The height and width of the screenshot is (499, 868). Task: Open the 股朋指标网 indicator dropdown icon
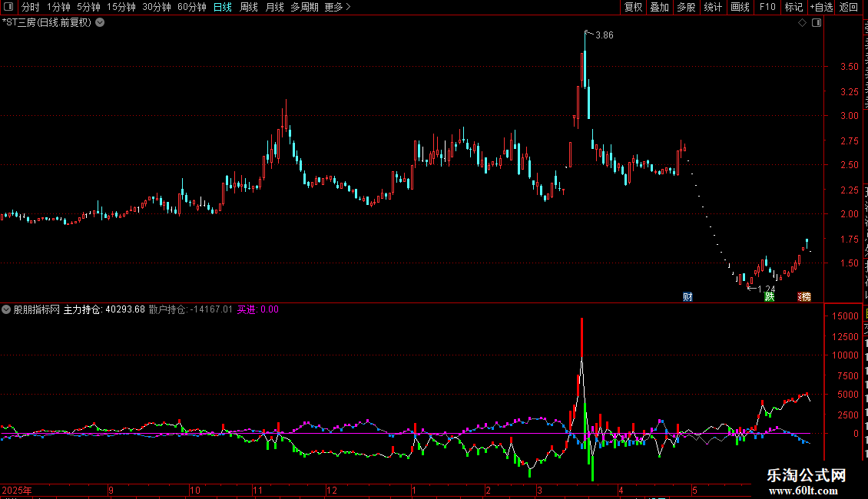click(6, 310)
